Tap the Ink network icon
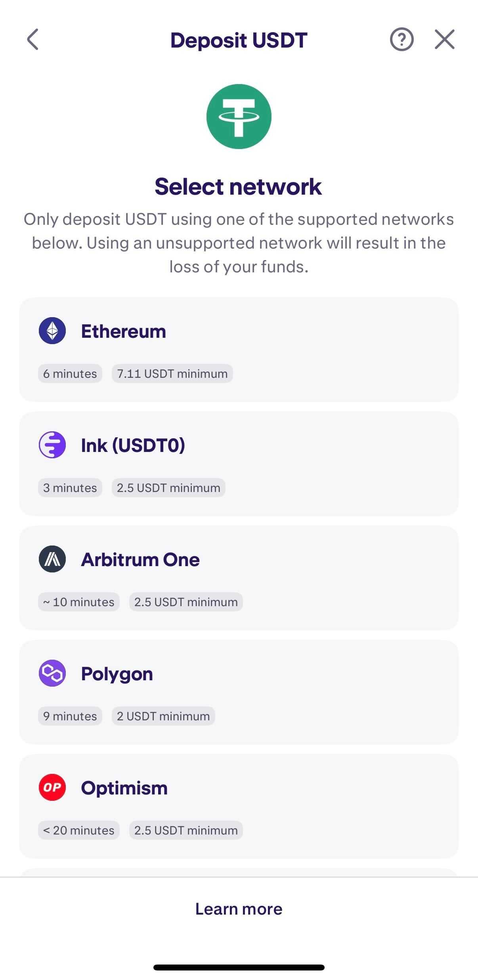This screenshot has height=980, width=478. click(x=52, y=445)
